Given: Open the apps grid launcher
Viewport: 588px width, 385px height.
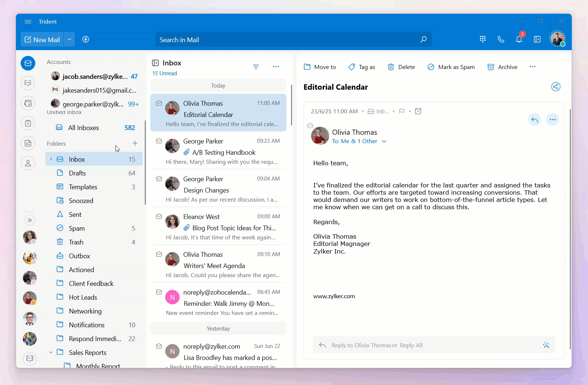Looking at the screenshot, I should [x=483, y=39].
